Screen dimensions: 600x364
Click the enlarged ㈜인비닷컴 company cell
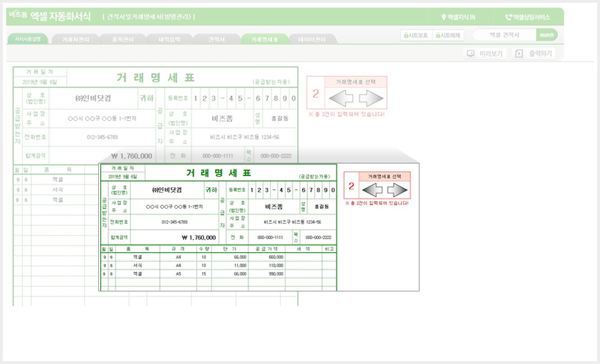(x=167, y=190)
